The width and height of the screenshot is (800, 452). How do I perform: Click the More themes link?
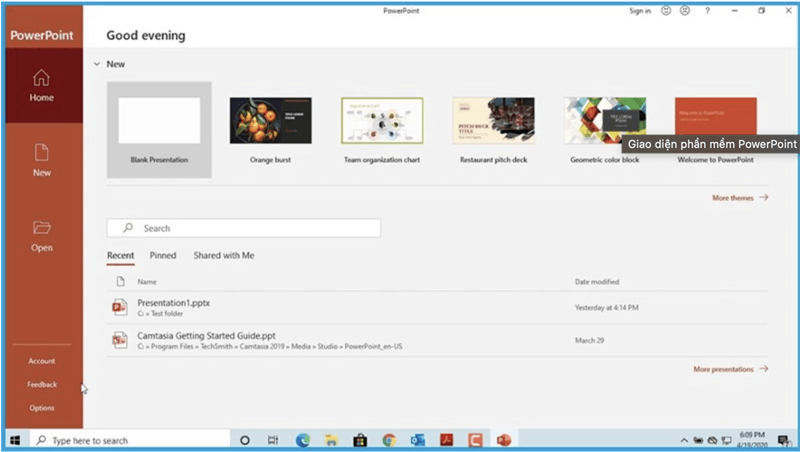coord(739,198)
